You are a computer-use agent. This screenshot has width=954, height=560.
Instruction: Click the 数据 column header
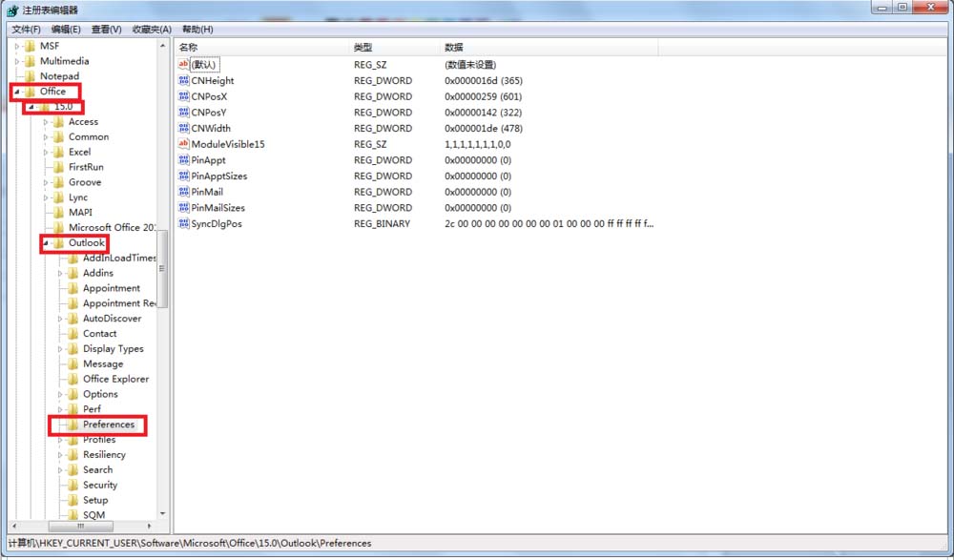[x=454, y=47]
